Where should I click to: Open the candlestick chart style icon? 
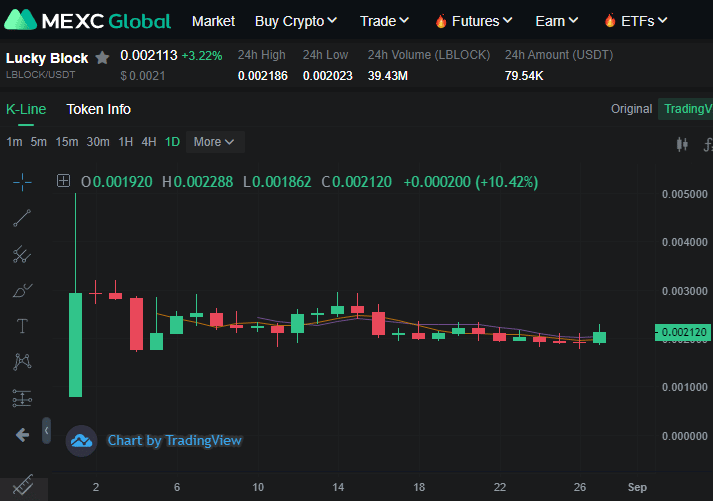pos(682,144)
